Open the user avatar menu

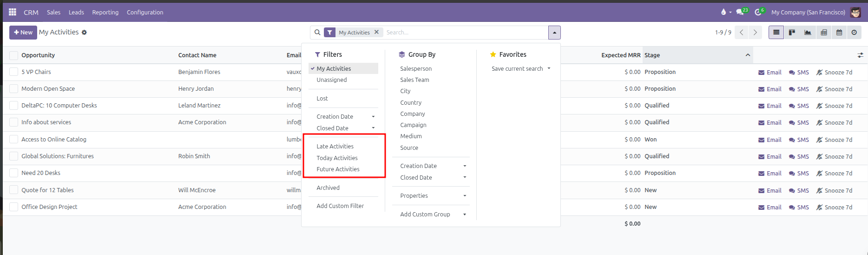point(855,12)
